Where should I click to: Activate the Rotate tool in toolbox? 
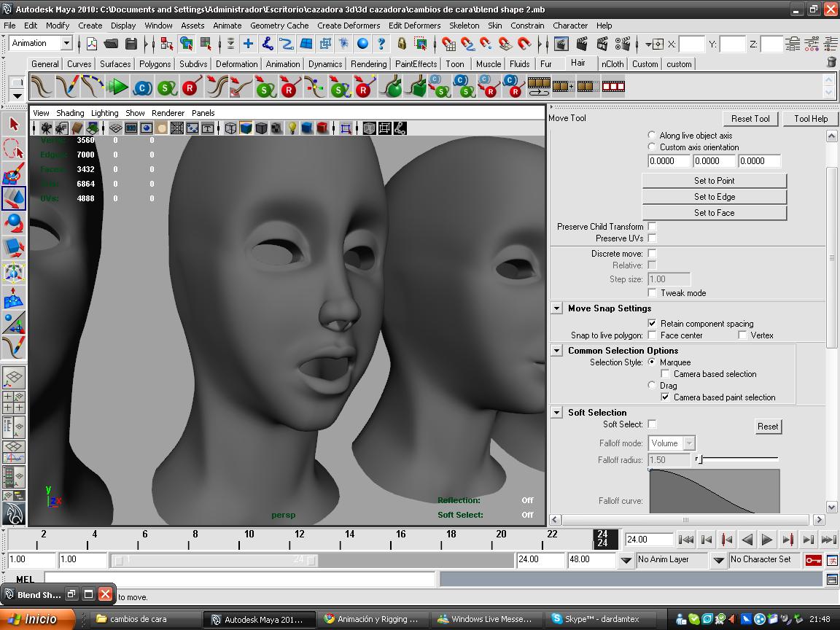pyautogui.click(x=14, y=222)
